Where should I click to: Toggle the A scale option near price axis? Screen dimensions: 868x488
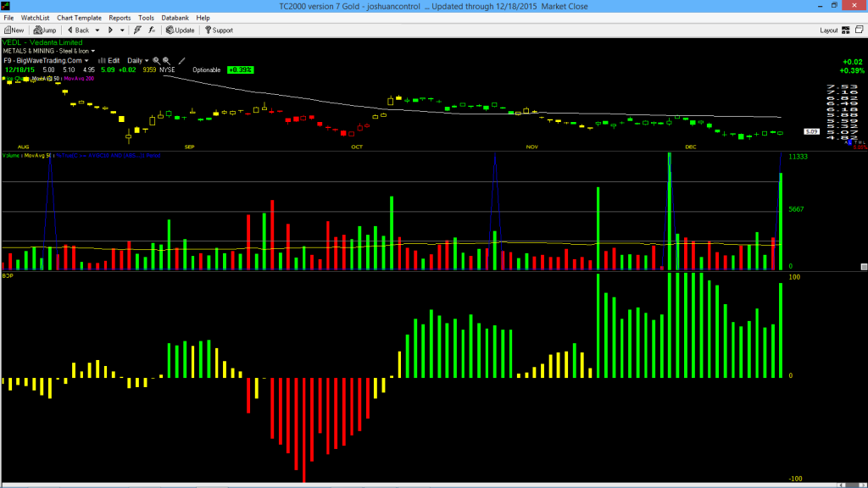(x=846, y=142)
